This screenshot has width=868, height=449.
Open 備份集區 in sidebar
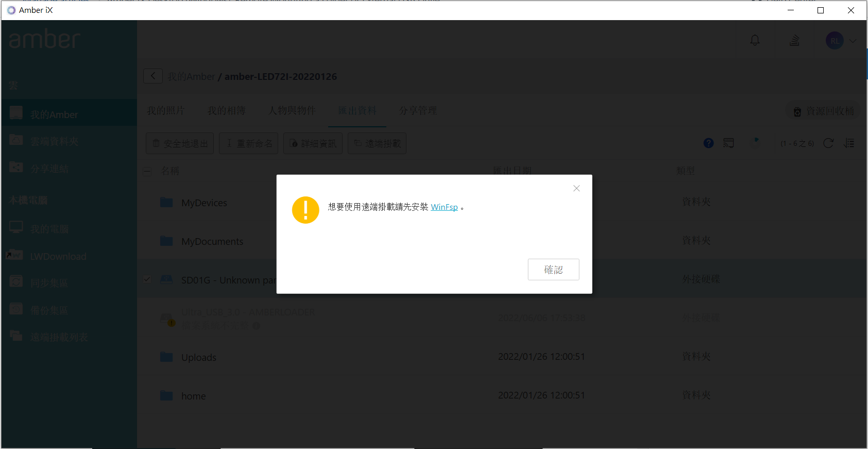[x=49, y=310]
